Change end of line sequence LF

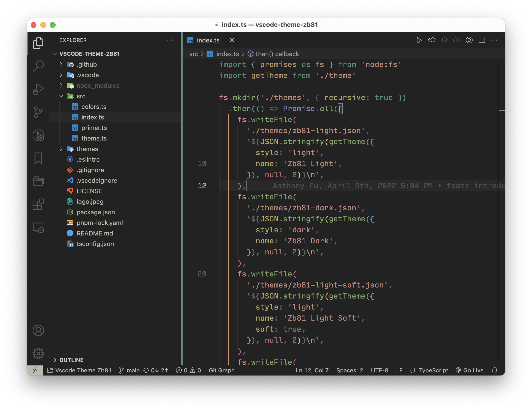coord(399,370)
